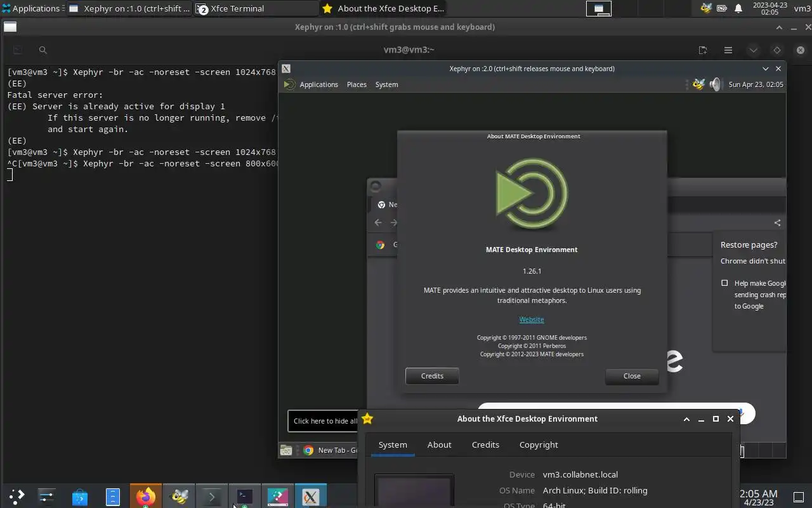This screenshot has width=812, height=508.
Task: Click New Tab Chrome entry in MATE window list
Action: coord(331,450)
